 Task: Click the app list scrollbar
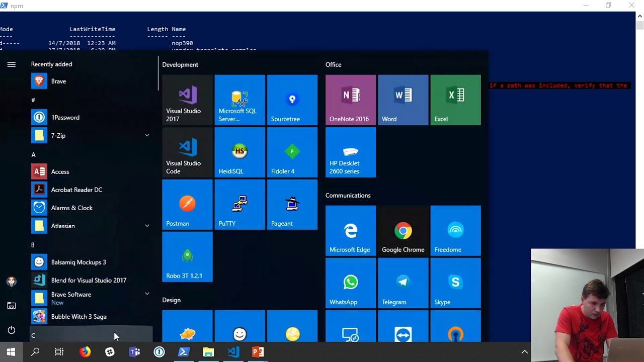[158, 74]
